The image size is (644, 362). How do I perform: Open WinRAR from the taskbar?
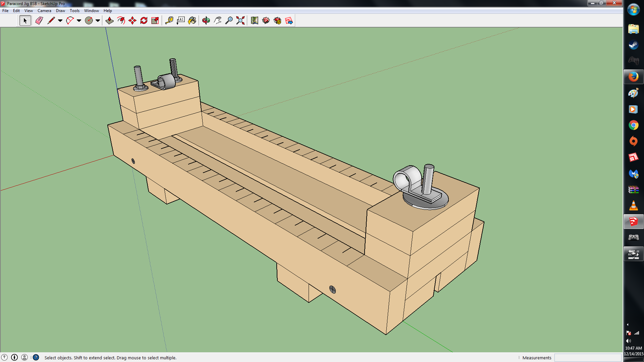(633, 190)
